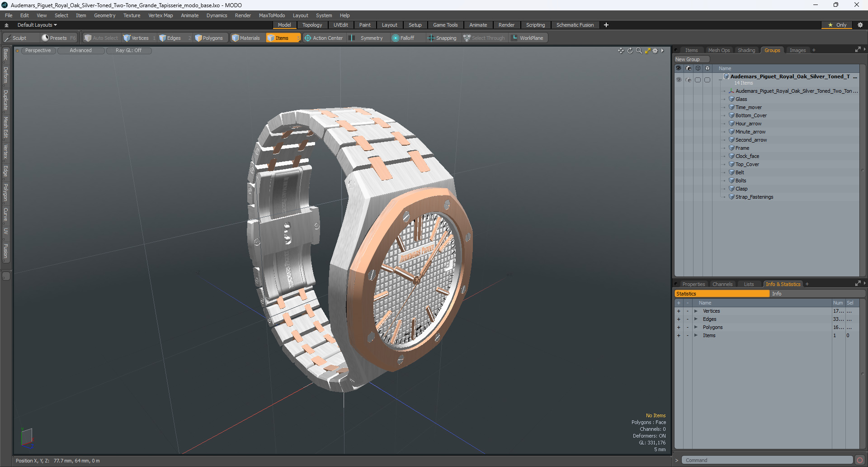The height and width of the screenshot is (467, 868).
Task: Click plus button on Vertices row
Action: pyautogui.click(x=679, y=311)
